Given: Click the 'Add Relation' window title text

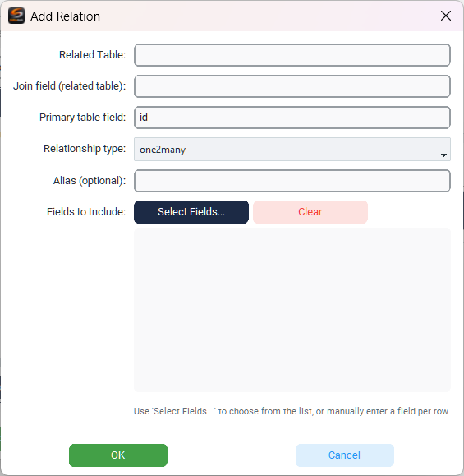Looking at the screenshot, I should (65, 16).
